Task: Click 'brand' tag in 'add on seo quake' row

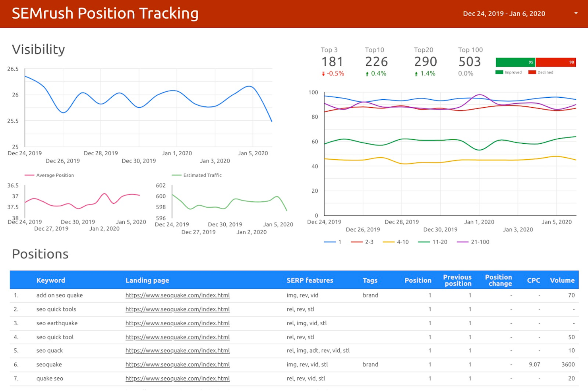Action: click(x=370, y=295)
